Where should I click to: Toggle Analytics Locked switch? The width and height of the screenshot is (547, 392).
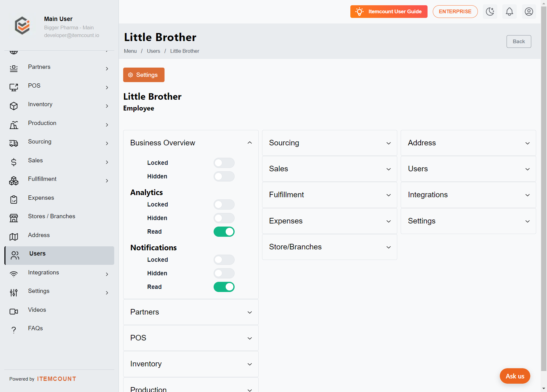(x=224, y=204)
